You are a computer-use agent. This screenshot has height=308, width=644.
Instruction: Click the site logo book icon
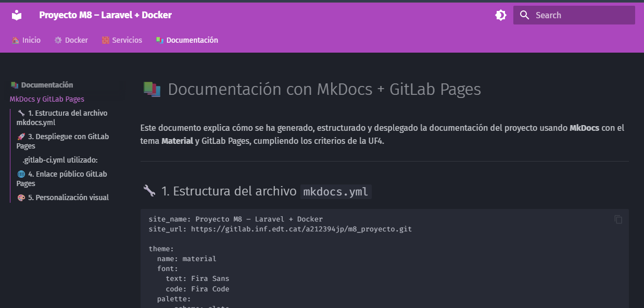17,15
